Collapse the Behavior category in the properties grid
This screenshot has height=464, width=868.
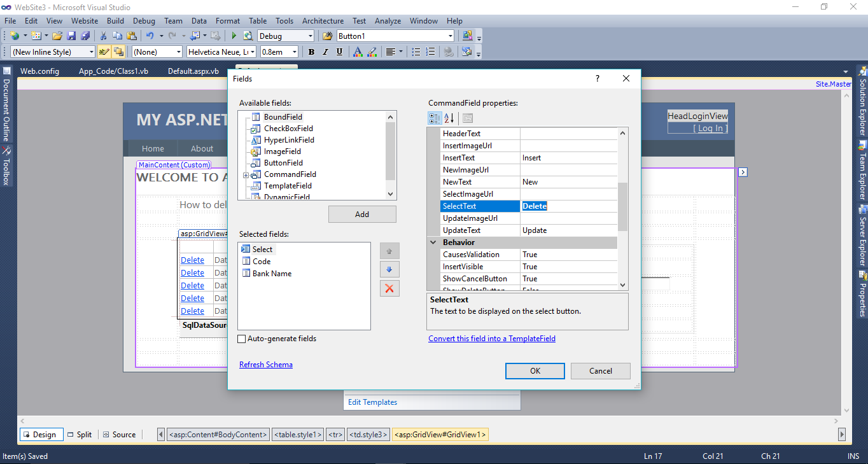tap(433, 242)
